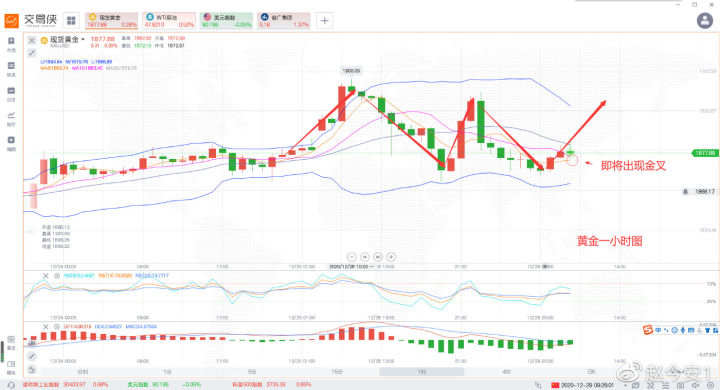Close the MACD indicator sub-panel
Screen dimensions: 720x390
point(45,327)
